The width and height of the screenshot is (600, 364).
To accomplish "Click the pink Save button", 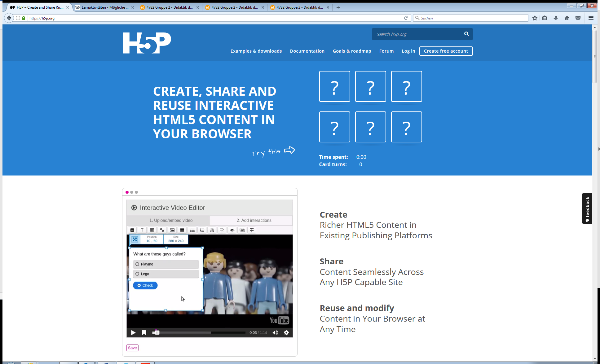I will 132,348.
